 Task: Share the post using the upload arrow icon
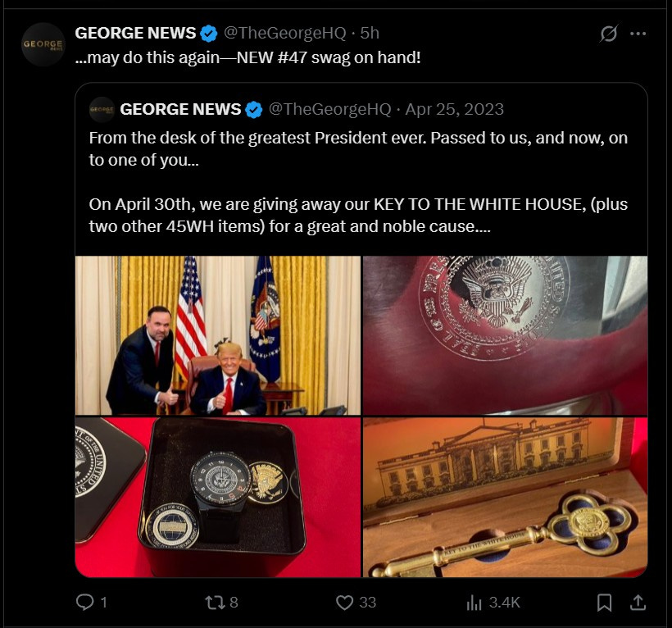coord(638,603)
